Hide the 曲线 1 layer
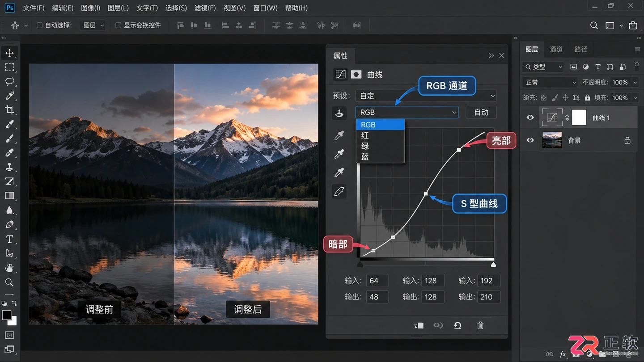This screenshot has width=644, height=362. (x=530, y=118)
